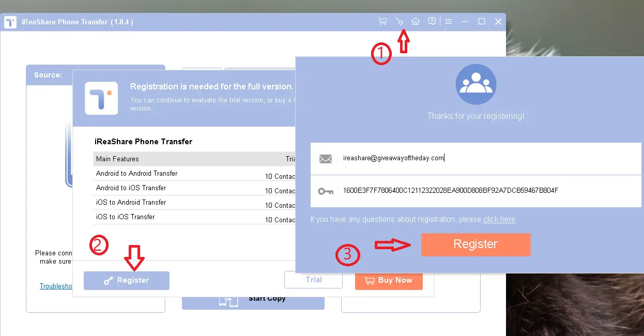Image resolution: width=644 pixels, height=336 pixels.
Task: Focus the email address input field
Action: [486, 158]
